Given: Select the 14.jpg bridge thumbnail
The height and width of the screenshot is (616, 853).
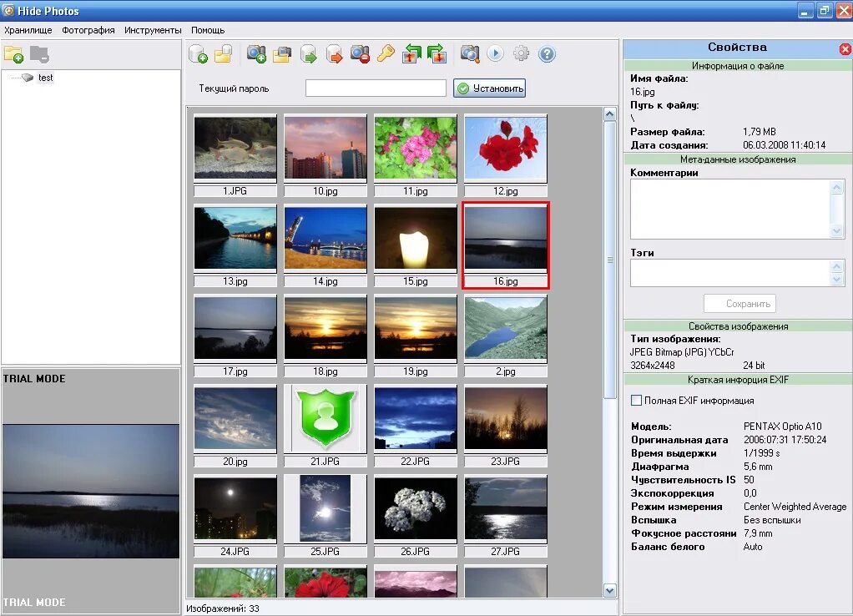Looking at the screenshot, I should point(326,238).
